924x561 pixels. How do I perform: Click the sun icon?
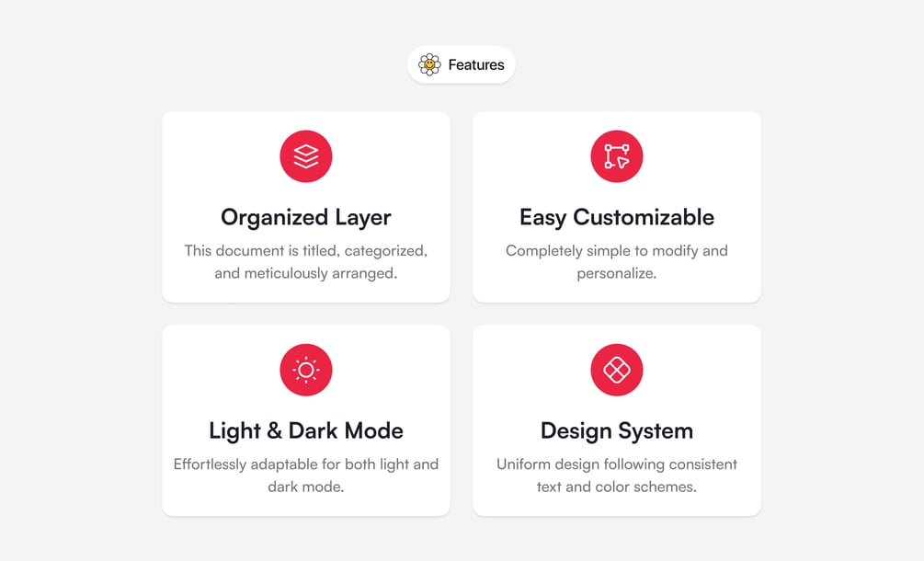[306, 370]
